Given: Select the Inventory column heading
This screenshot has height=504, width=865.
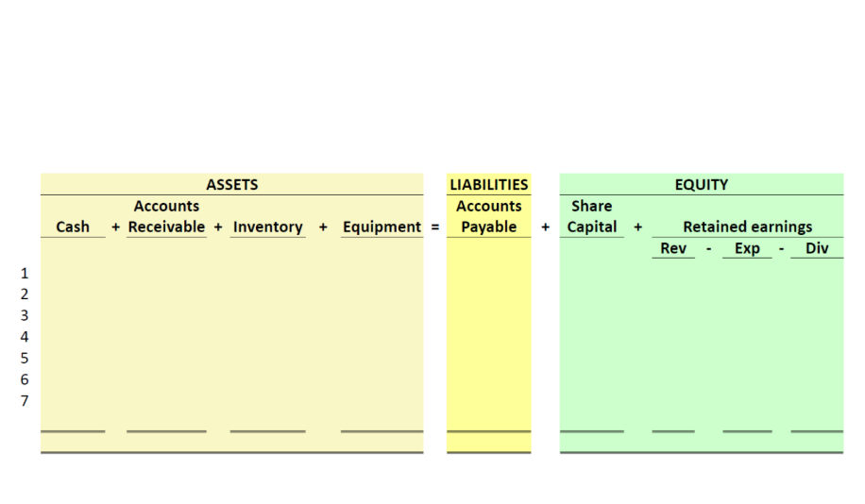Looking at the screenshot, I should (x=267, y=227).
